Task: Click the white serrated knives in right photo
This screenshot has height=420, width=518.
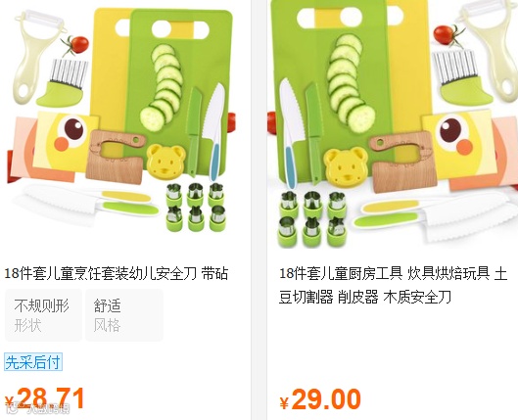Action: 434,214
